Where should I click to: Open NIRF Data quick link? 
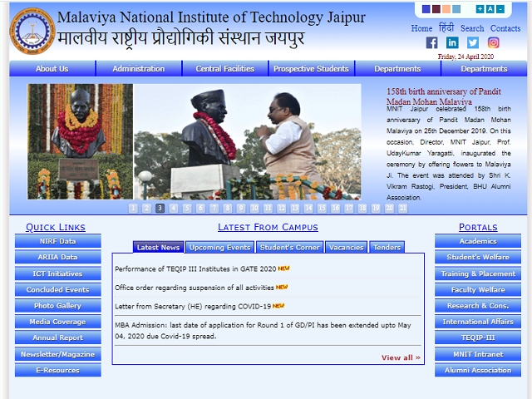click(58, 241)
